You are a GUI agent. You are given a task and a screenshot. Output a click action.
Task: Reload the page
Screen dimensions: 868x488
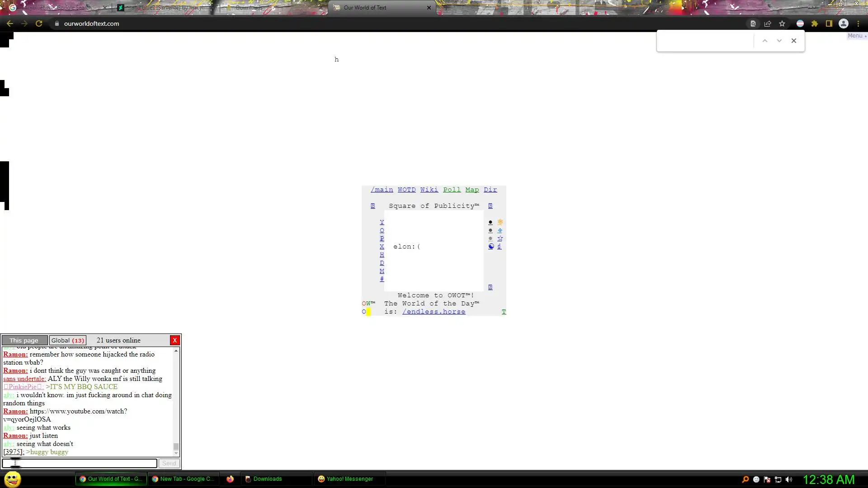39,24
